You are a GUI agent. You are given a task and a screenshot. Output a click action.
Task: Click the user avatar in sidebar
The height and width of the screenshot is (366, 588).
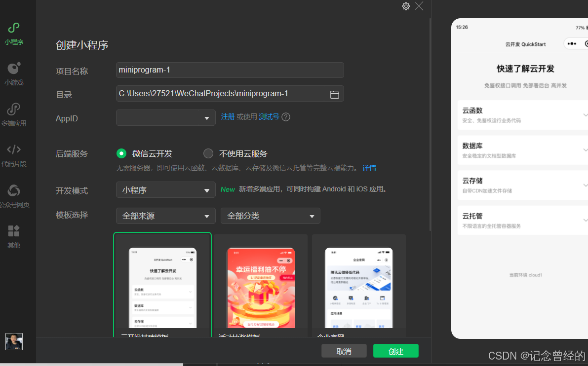point(14,342)
